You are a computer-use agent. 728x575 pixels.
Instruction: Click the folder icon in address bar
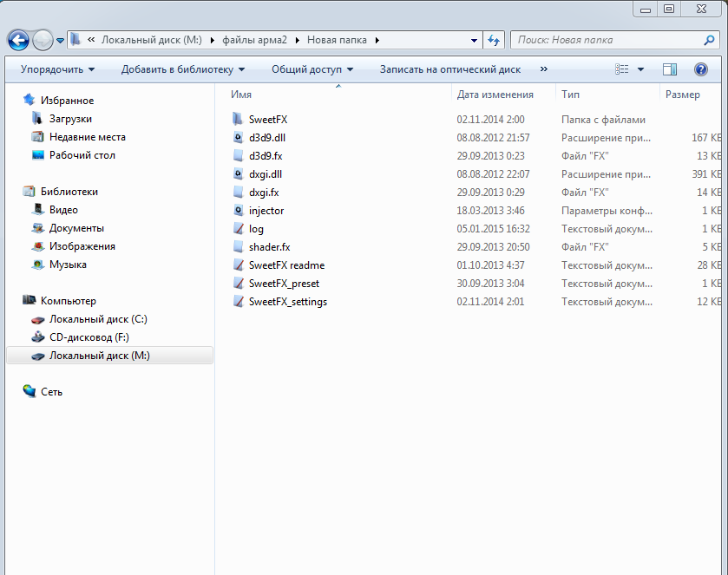(75, 40)
